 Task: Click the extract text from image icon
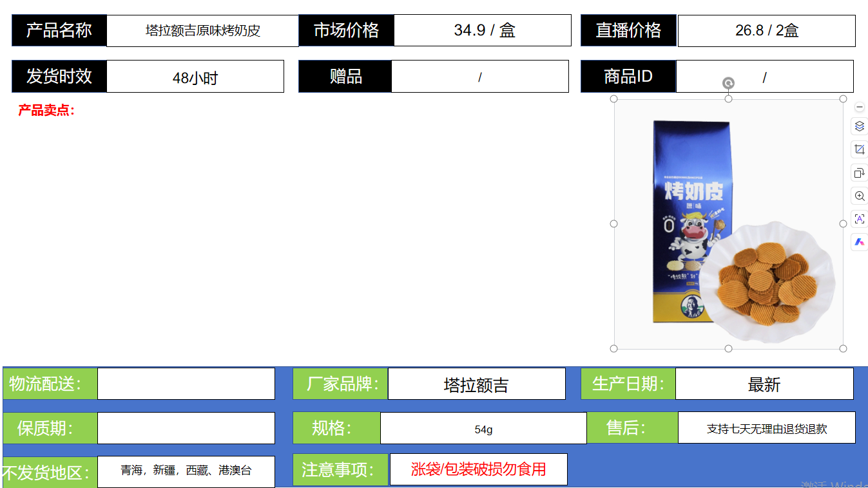[x=859, y=219]
